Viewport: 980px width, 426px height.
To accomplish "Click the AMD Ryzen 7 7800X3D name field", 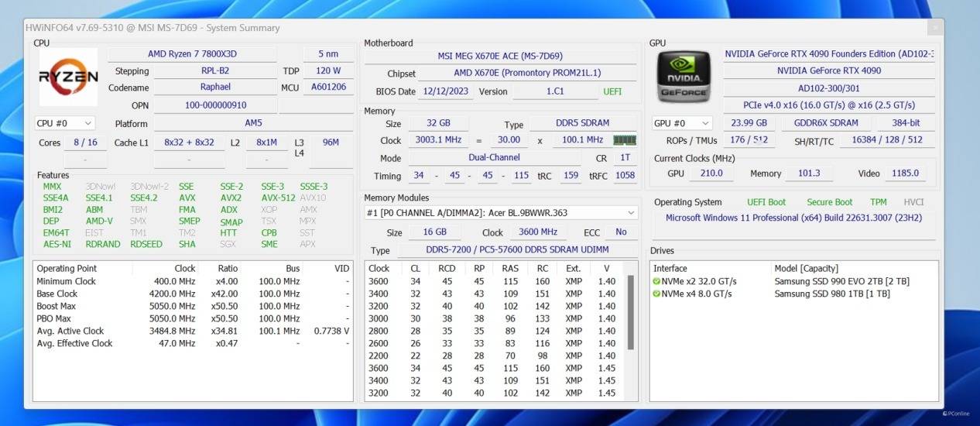I will coord(192,53).
